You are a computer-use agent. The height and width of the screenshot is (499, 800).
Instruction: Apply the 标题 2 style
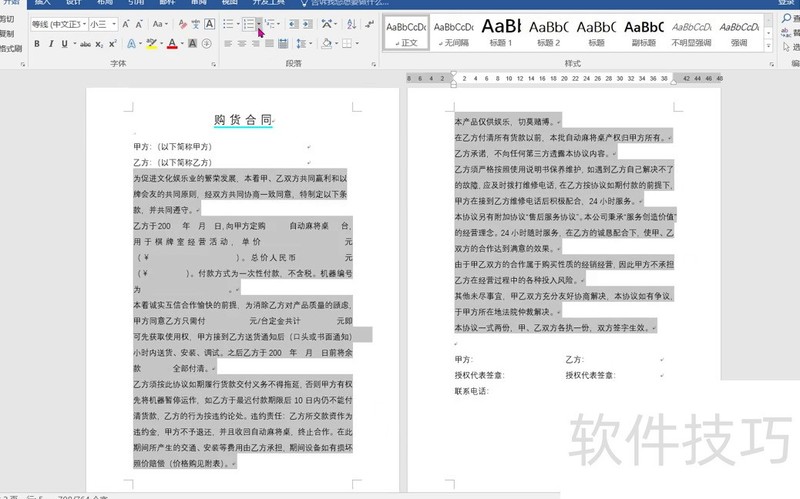[548, 33]
